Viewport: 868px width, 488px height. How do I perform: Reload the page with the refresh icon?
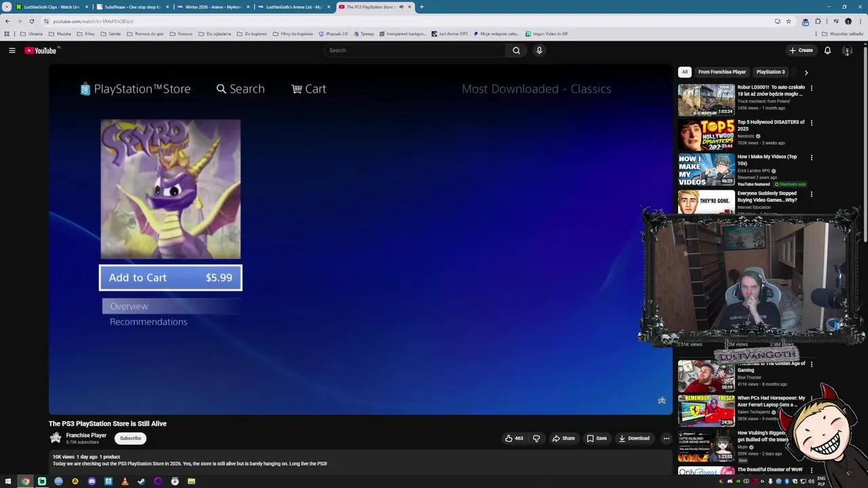[32, 21]
